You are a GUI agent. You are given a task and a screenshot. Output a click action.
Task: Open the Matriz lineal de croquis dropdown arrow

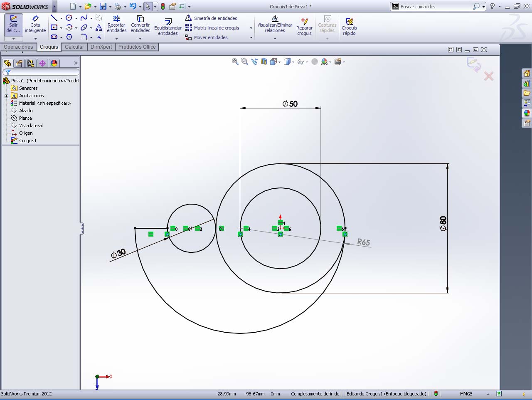tap(251, 28)
